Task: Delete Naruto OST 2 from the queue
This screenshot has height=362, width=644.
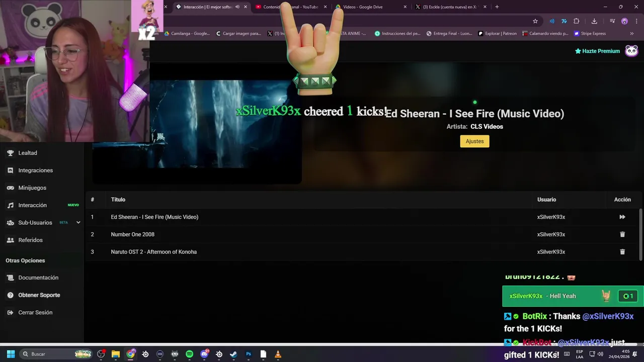Action: (622, 252)
